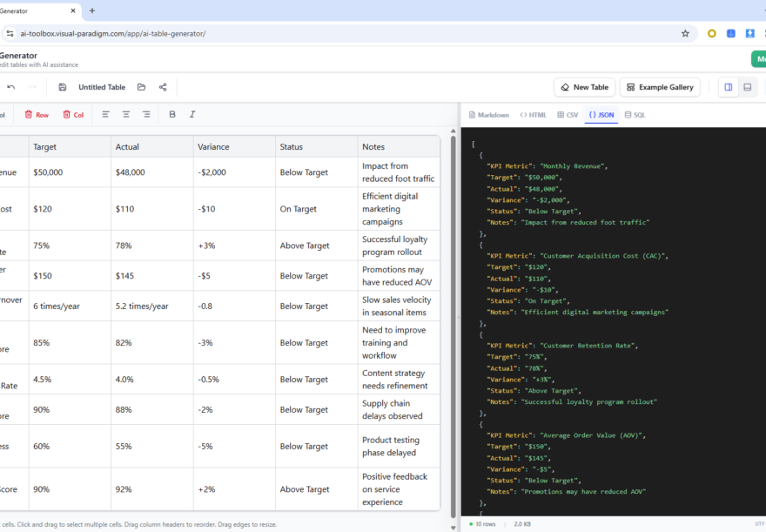Apply center text alignment
Viewport: 766px width, 532px height.
(x=126, y=114)
